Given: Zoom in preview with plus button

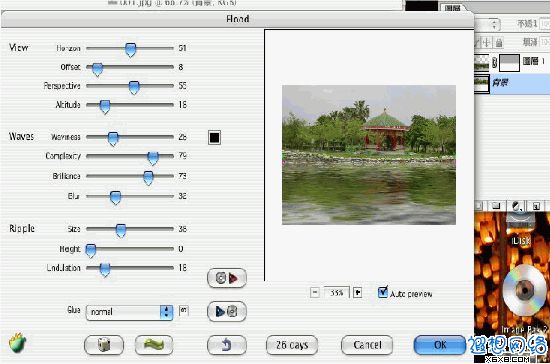Looking at the screenshot, I should (x=357, y=292).
